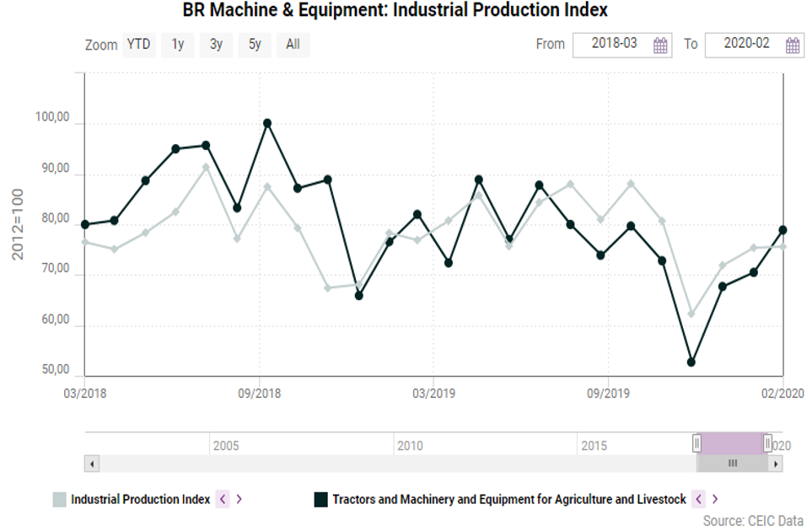Select the tractors lowest data point near 50
Image resolution: width=812 pixels, height=531 pixels.
click(x=691, y=362)
